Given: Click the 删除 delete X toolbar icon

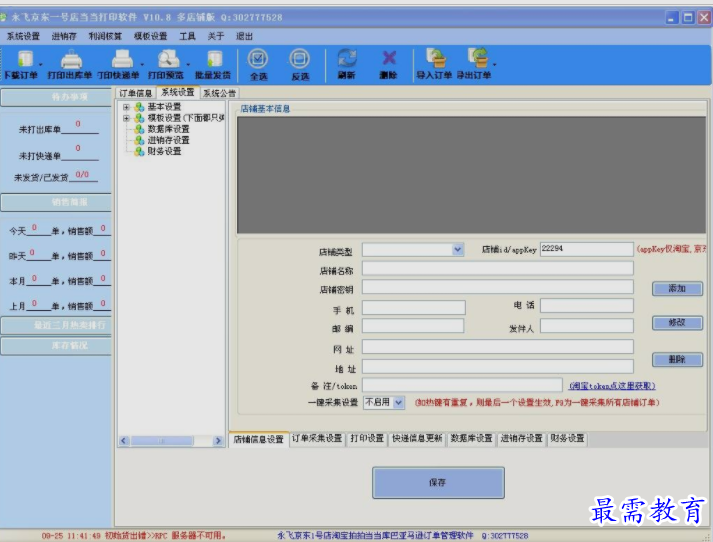Looking at the screenshot, I should (389, 58).
